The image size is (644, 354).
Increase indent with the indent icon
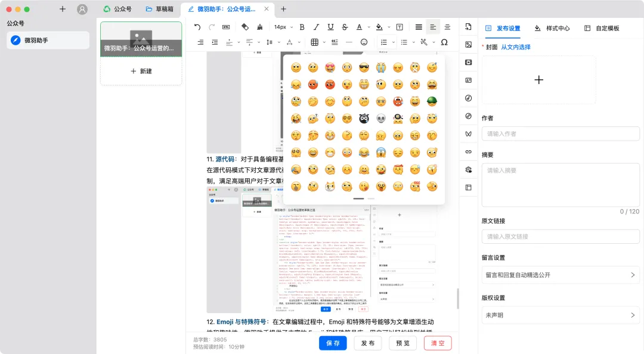(x=215, y=42)
